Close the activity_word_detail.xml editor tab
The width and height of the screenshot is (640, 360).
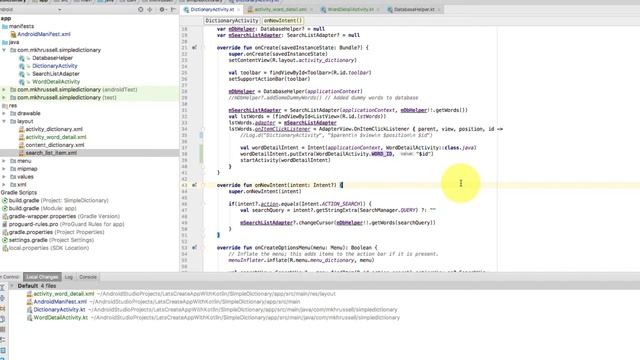311,9
